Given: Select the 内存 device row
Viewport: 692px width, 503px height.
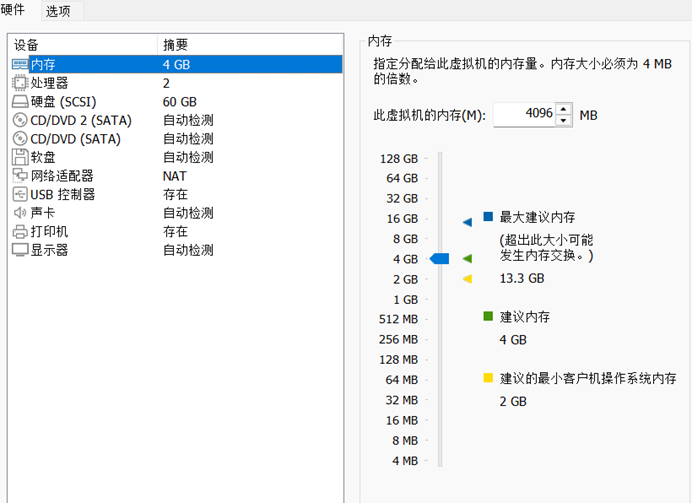Looking at the screenshot, I should point(177,64).
